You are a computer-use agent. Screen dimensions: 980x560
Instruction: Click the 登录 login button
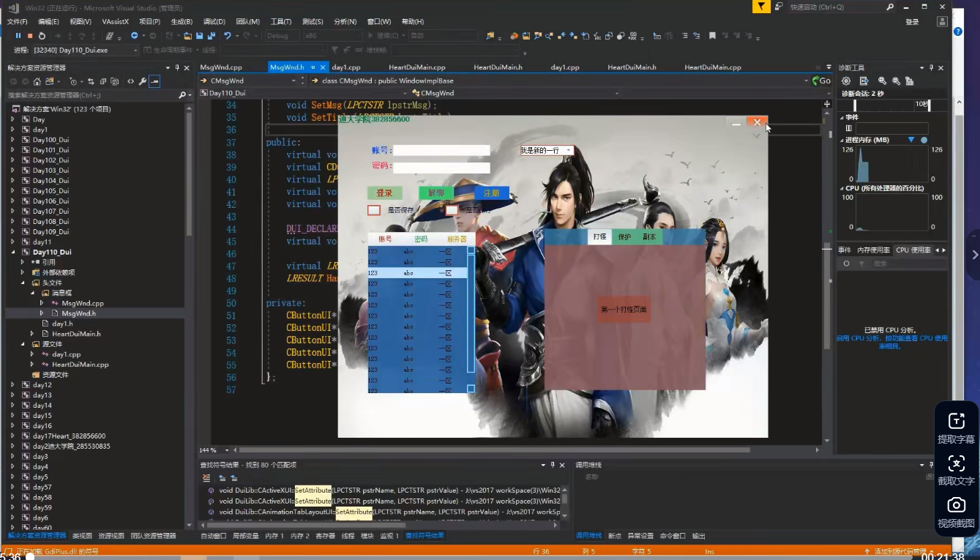pos(385,193)
